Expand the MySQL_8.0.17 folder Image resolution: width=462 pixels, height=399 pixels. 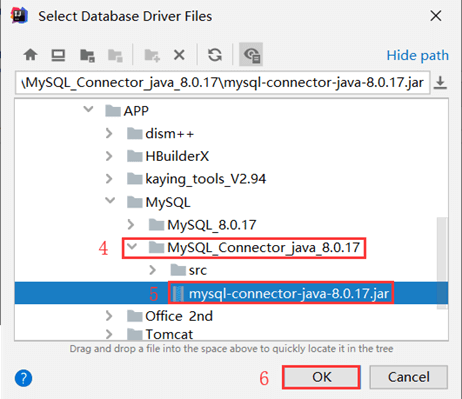click(131, 225)
